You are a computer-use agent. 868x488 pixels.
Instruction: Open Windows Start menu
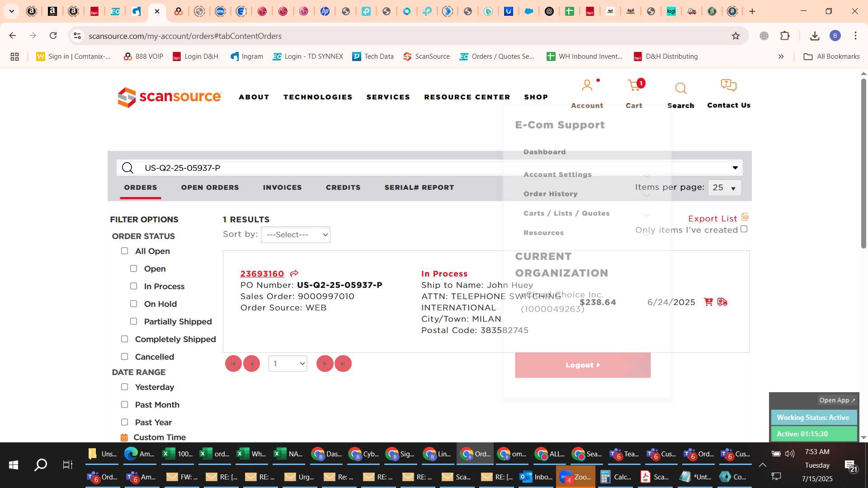click(x=14, y=465)
